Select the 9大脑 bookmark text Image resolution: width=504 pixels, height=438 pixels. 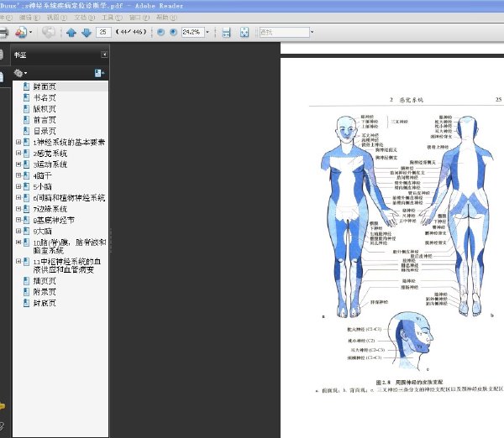[43, 232]
